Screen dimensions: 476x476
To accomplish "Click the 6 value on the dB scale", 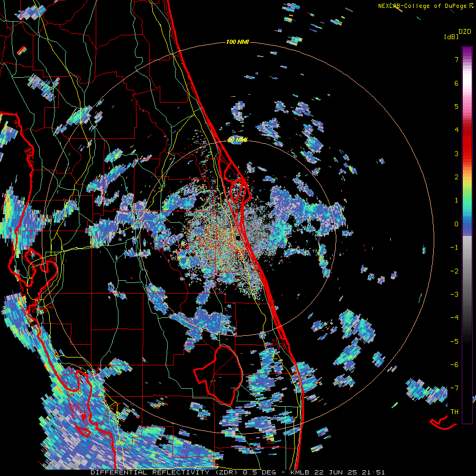I will [456, 83].
